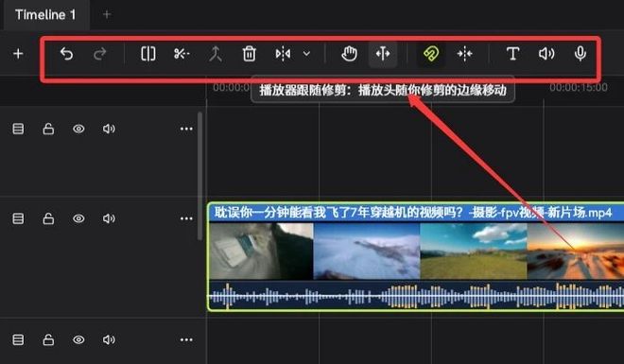Image resolution: width=624 pixels, height=364 pixels.
Task: Add a new timeline tab
Action: coord(107,15)
